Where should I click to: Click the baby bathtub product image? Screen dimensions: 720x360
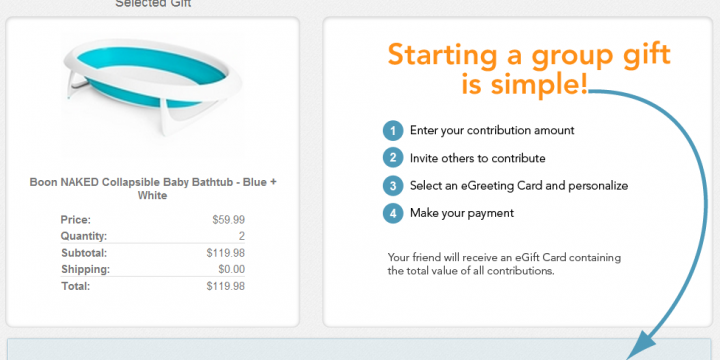[x=152, y=87]
